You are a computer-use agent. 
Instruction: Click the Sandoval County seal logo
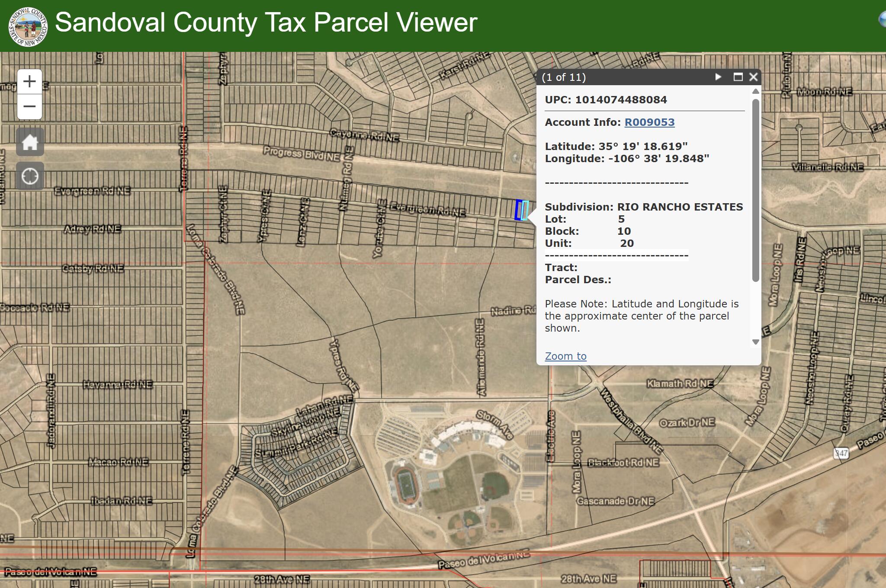(28, 26)
